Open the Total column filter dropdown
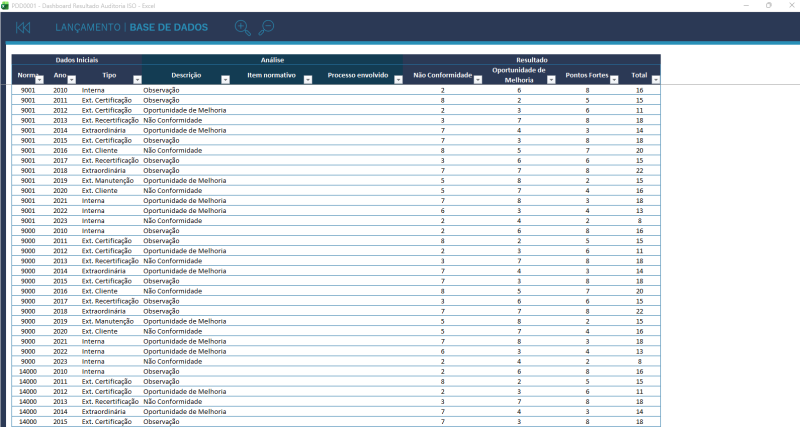The image size is (800, 427). click(x=654, y=78)
